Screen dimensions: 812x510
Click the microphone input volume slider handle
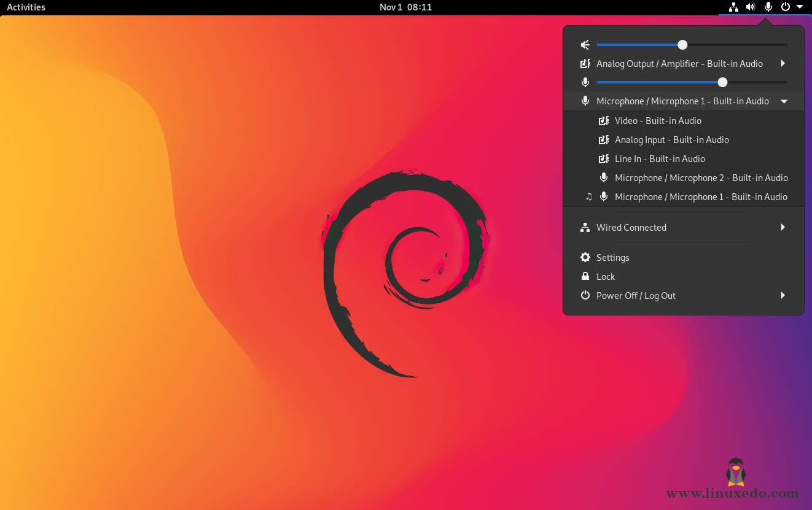pos(722,82)
